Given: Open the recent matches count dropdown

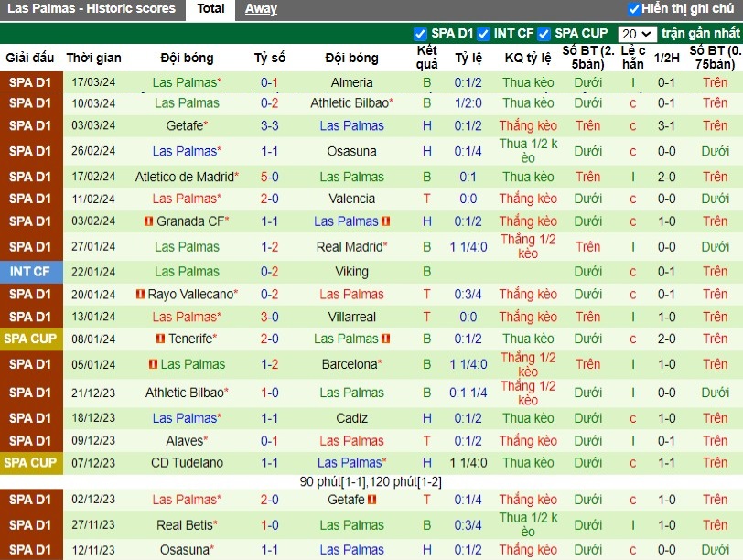Looking at the screenshot, I should pos(638,34).
